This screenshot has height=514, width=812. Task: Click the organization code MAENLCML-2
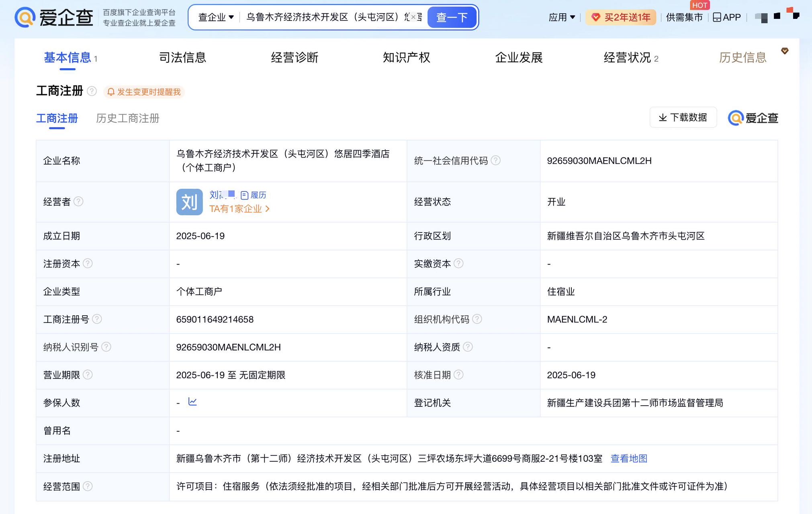pyautogui.click(x=577, y=319)
